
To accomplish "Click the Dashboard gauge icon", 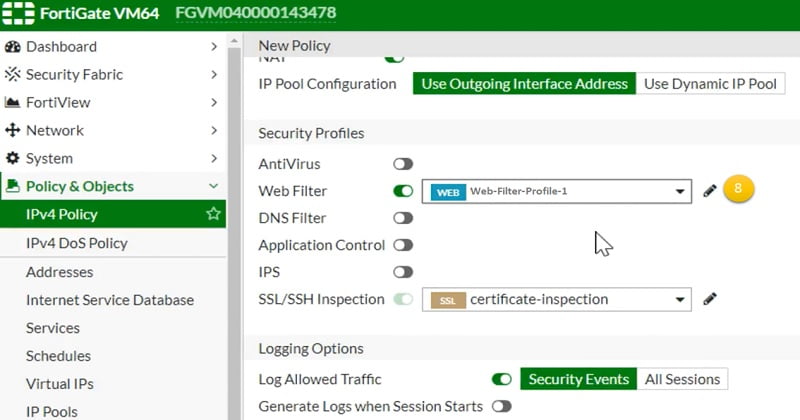I will [13, 46].
